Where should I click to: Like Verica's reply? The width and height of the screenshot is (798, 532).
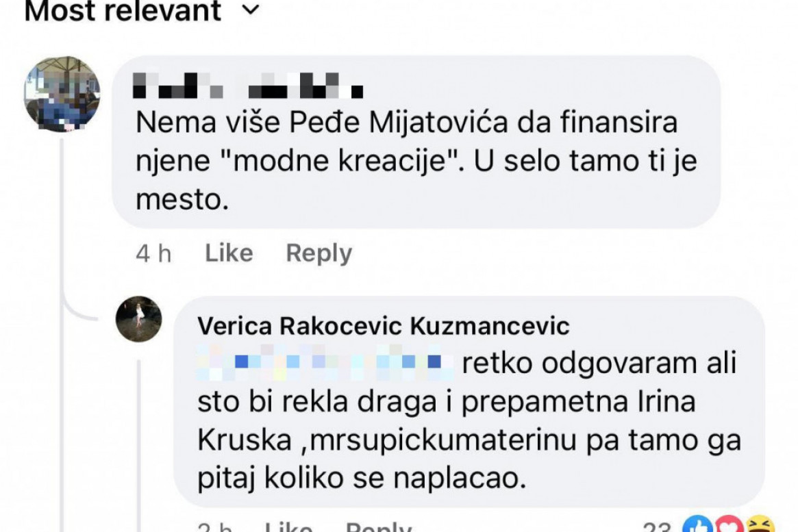288,527
